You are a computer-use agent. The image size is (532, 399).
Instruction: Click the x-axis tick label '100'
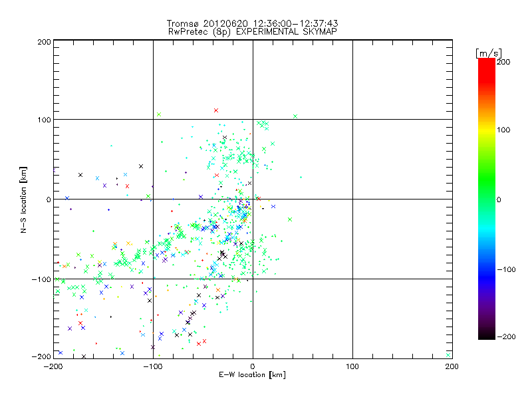352,366
